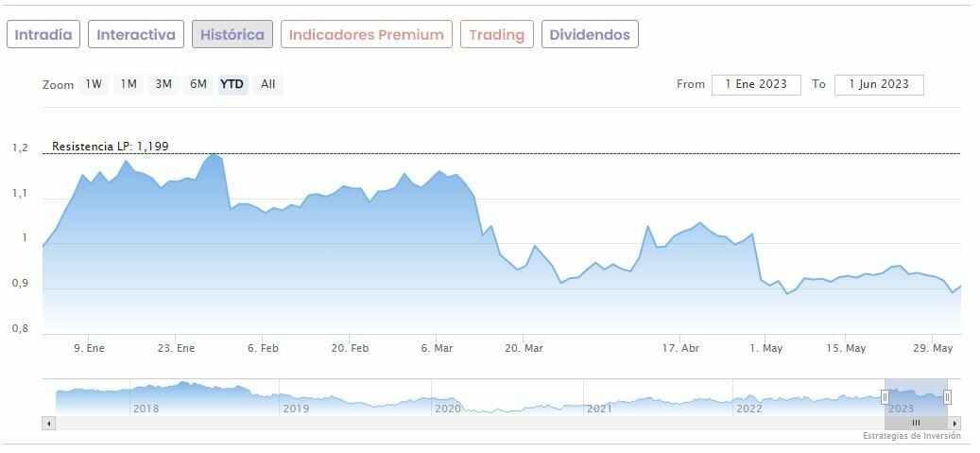
Task: Zoom chart to All data
Action: tap(268, 84)
